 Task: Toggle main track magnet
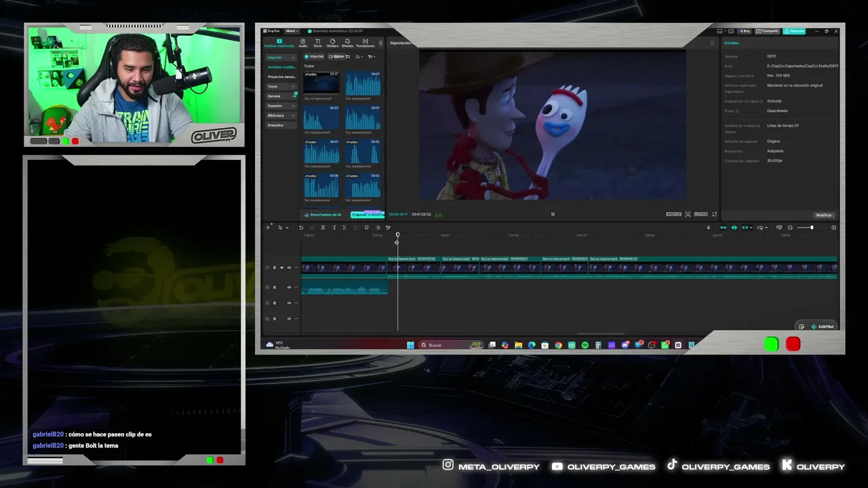[723, 228]
